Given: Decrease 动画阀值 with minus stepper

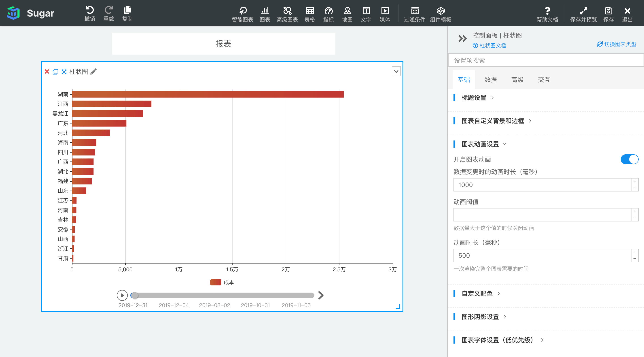Looking at the screenshot, I should (635, 218).
